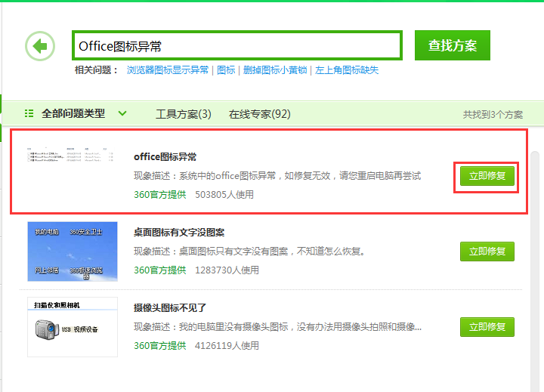
Task: Click 立即修复 for 摄像头图标不见了
Action: click(x=487, y=327)
